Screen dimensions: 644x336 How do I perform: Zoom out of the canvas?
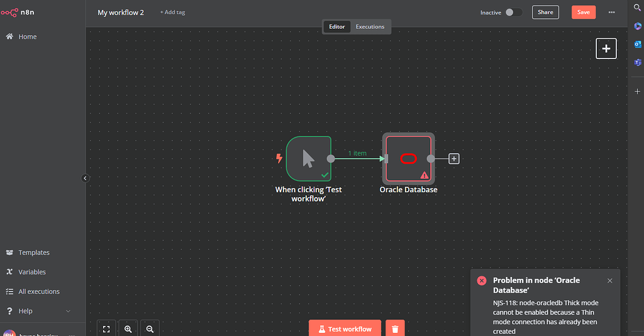pos(150,328)
